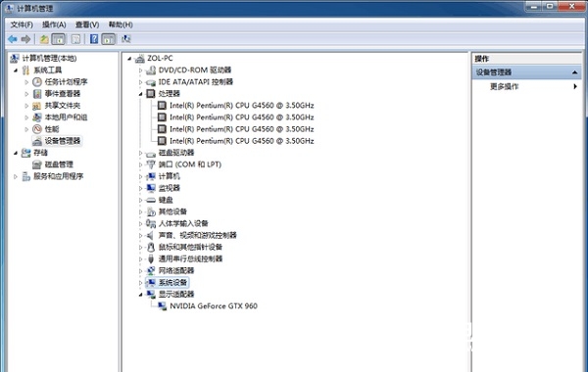Open the 帮助(H) menu
Viewport: 588px width, 372px height.
click(121, 24)
